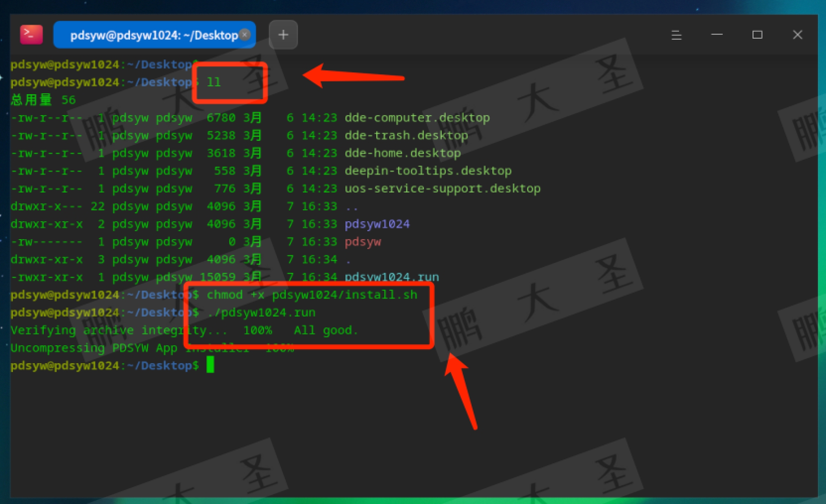Screen dimensions: 826x504
Task: Click the blue directory name pdsyw1024
Action: pos(377,224)
